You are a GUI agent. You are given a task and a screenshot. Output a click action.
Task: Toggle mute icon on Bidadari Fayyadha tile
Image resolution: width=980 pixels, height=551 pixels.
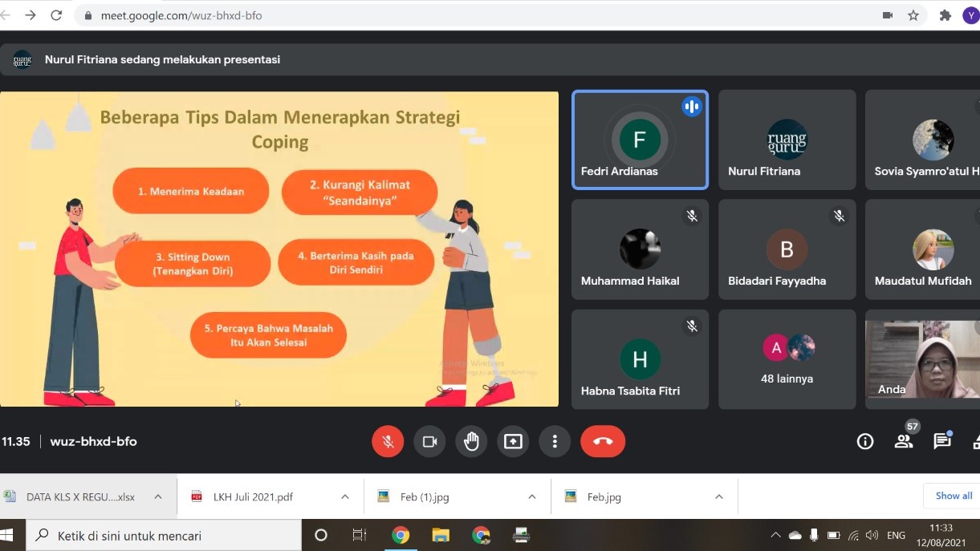tap(839, 216)
